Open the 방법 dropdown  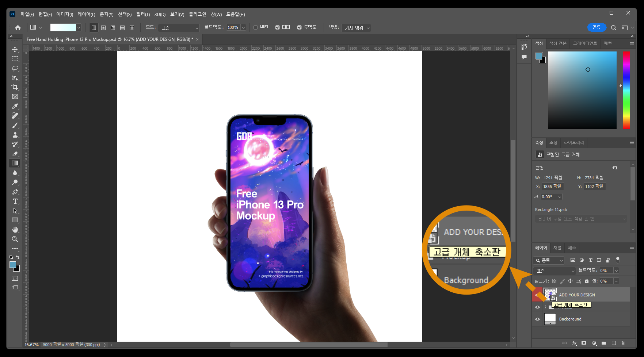pos(356,28)
